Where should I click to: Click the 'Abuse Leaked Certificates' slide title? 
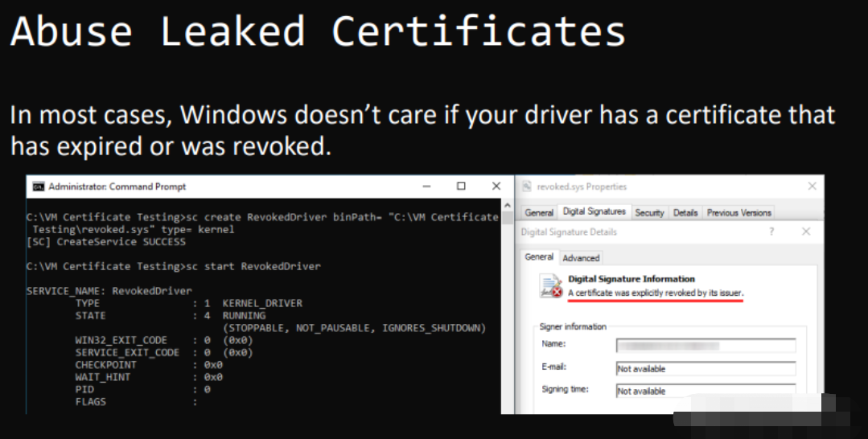coord(318,31)
